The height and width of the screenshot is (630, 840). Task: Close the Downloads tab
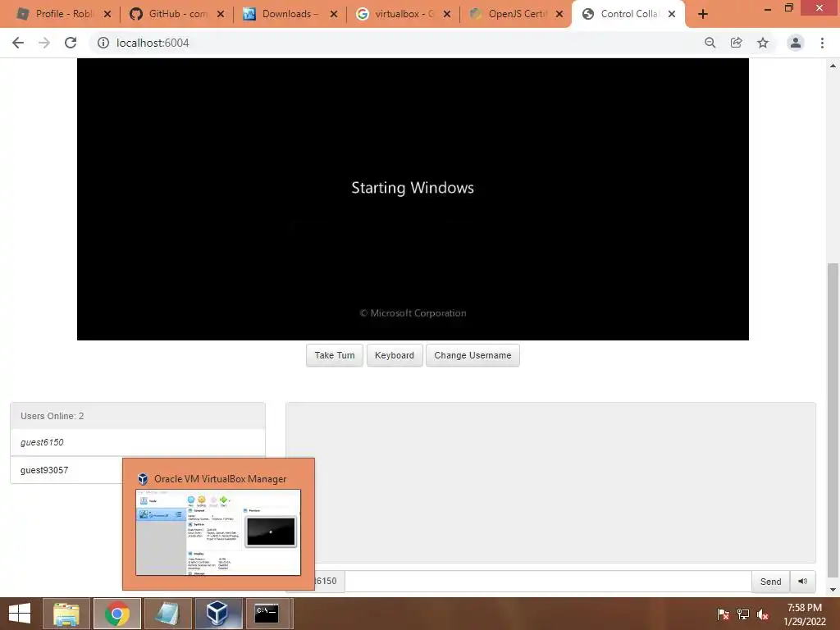tap(334, 15)
